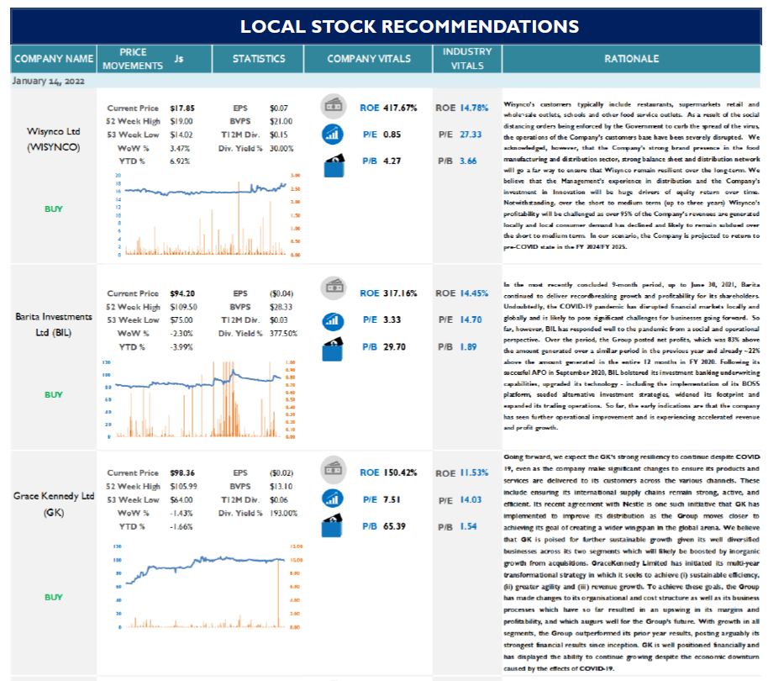Select the COMPANY VITALS column header
Image resolution: width=784 pixels, height=681 pixels.
(369, 59)
